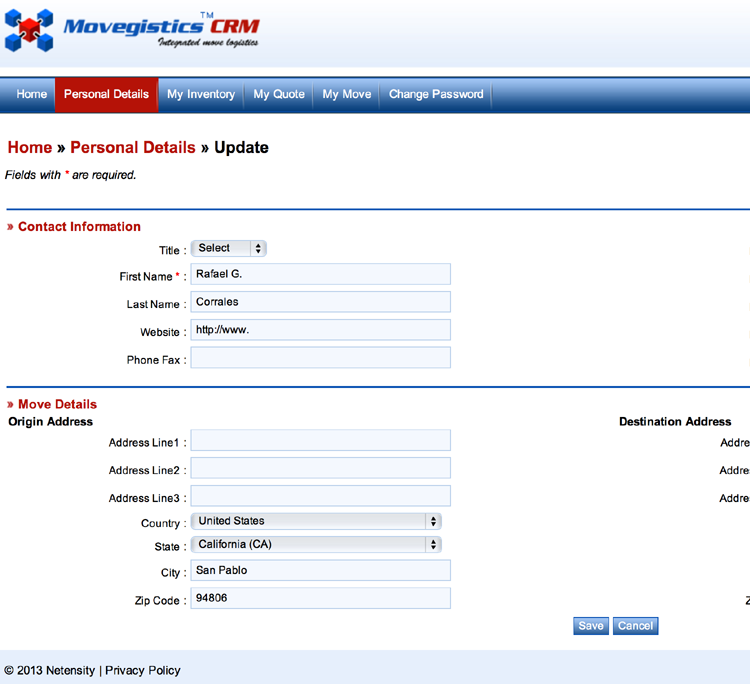Click the Origin Address heading
750x684 pixels.
51,422
